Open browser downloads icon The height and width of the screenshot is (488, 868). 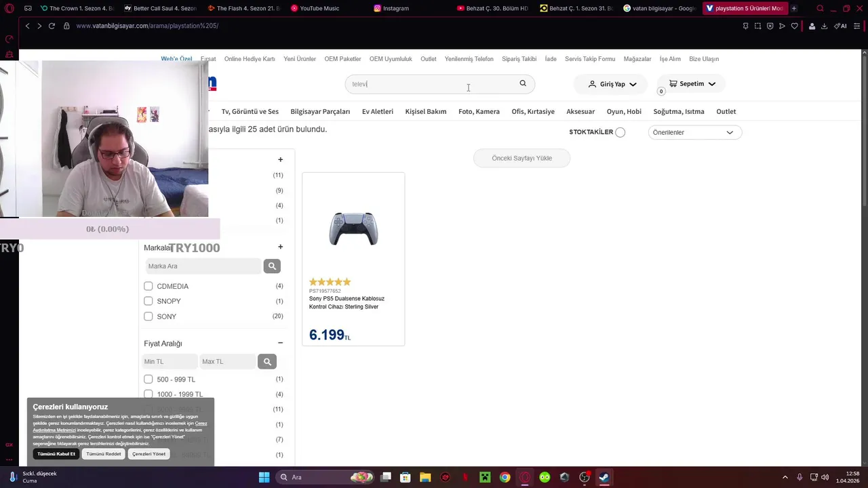coord(824,26)
